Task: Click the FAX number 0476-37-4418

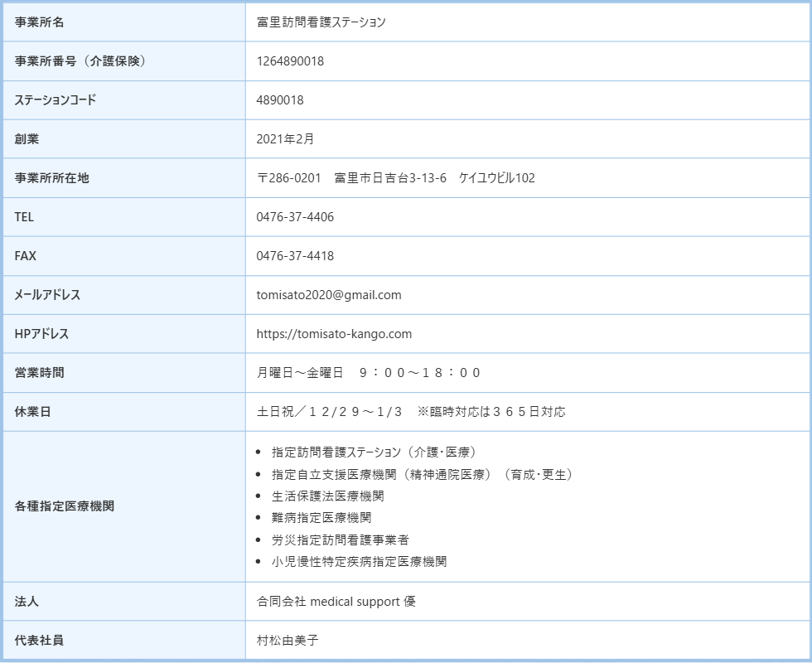Action: pos(295,256)
